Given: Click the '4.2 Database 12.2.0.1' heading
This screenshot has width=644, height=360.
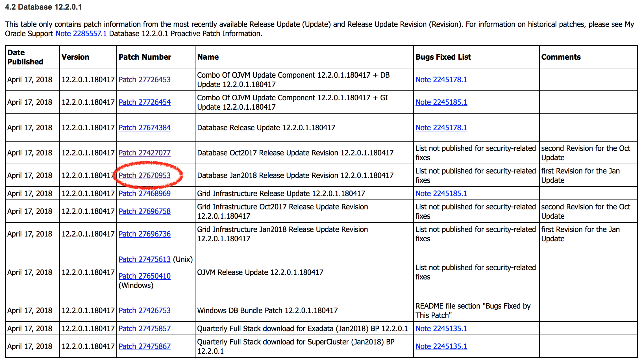Looking at the screenshot, I should 43,7.
